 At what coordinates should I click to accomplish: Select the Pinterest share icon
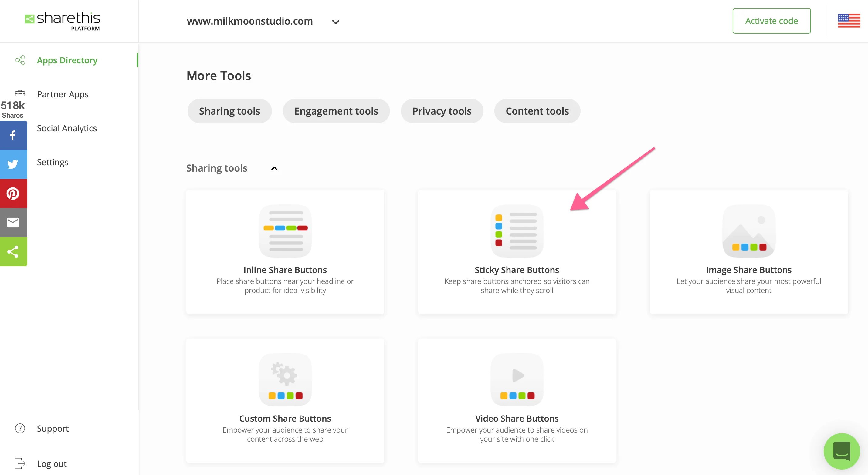point(13,193)
